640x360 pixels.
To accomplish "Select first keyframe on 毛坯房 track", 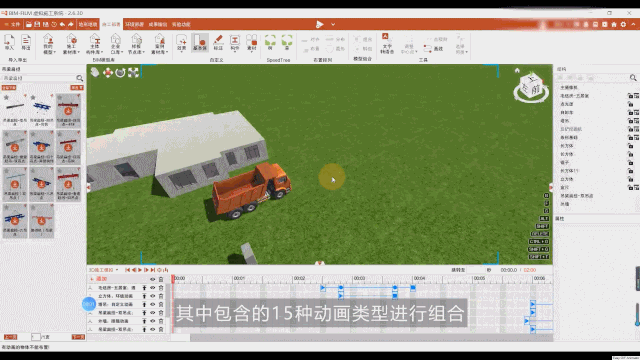I will (322, 288).
